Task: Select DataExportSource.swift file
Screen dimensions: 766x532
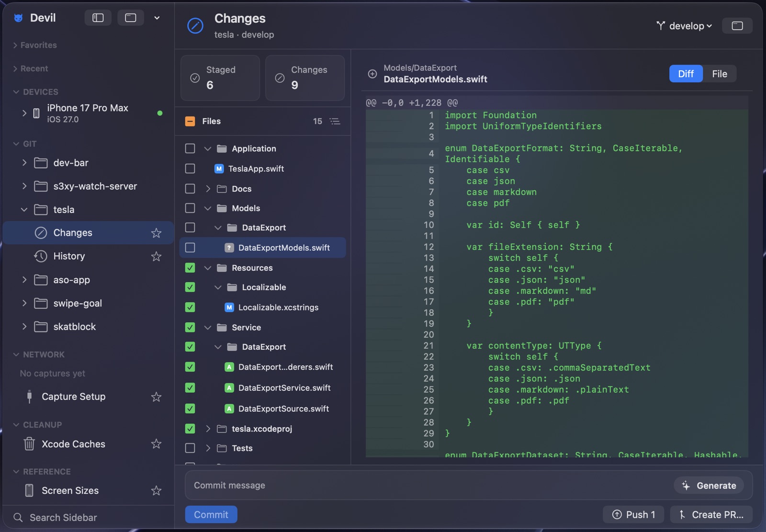Action: click(x=283, y=408)
